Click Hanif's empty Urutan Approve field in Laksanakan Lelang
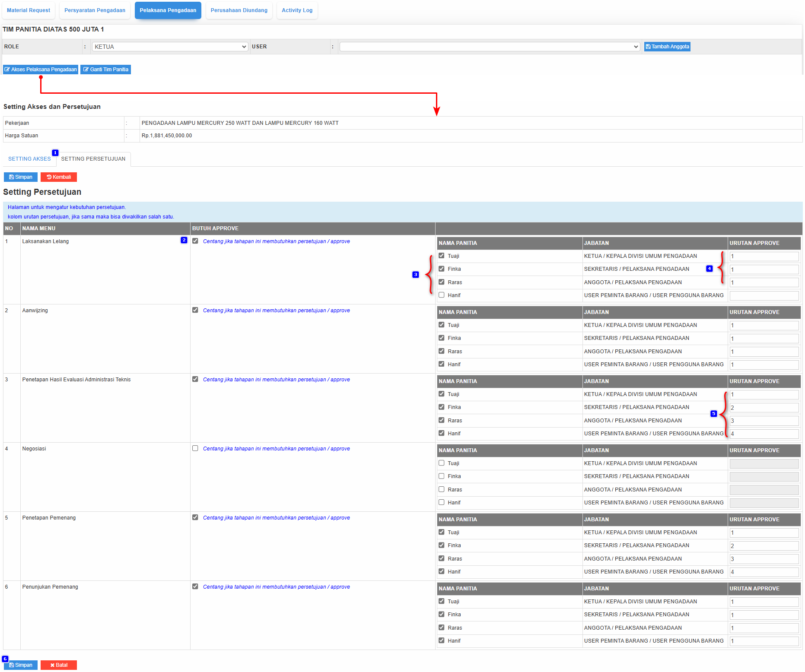 [764, 295]
